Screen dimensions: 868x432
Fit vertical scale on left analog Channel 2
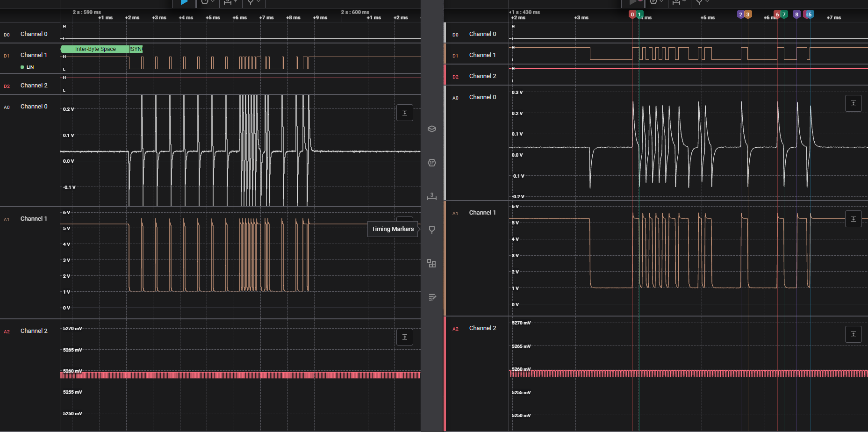coord(405,337)
